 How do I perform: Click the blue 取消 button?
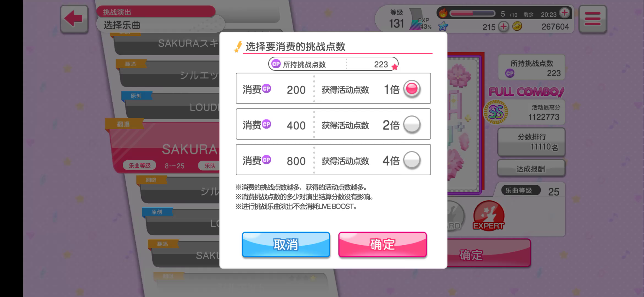coord(286,244)
